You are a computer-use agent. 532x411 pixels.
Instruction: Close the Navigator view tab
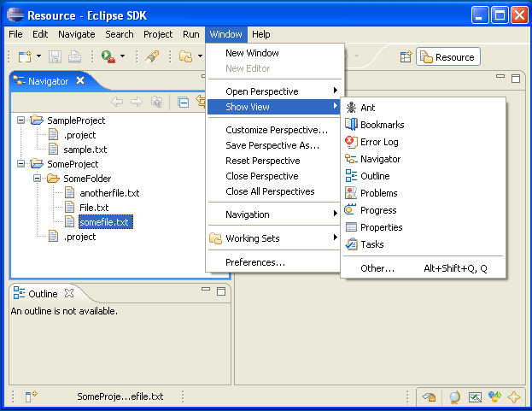(80, 80)
